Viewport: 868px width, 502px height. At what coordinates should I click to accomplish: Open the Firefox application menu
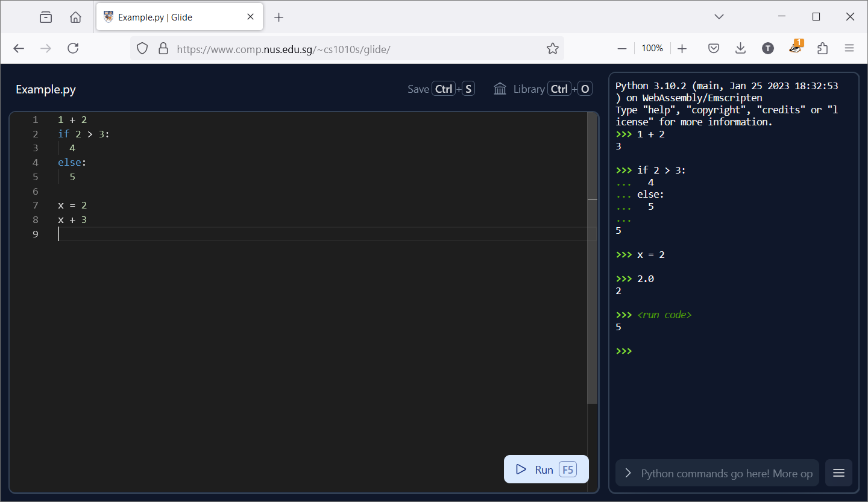pos(849,48)
